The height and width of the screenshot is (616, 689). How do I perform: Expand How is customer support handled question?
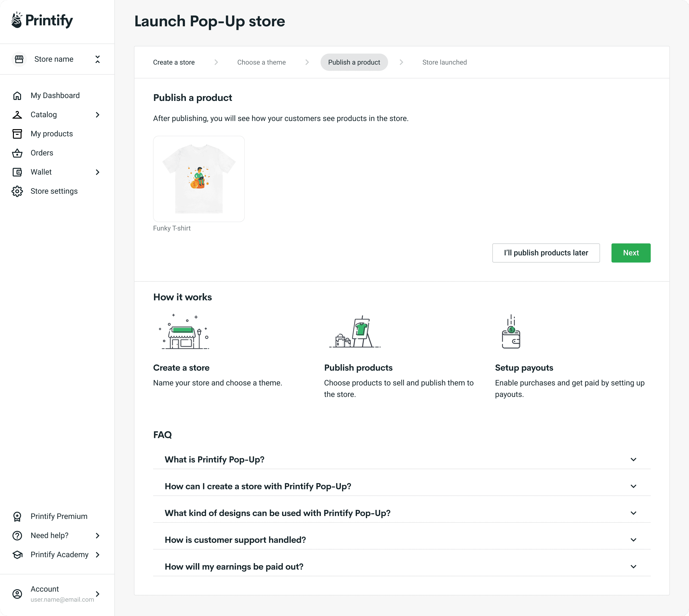pos(402,540)
